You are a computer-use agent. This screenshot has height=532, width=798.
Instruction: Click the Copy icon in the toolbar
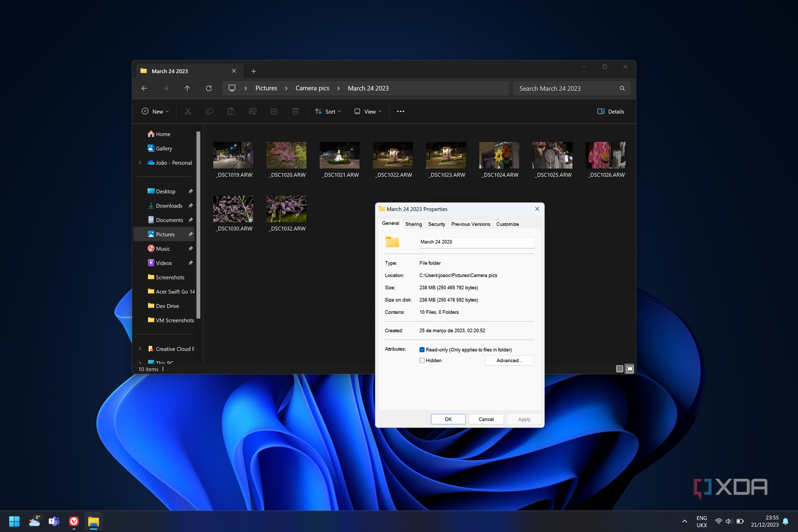coord(209,111)
